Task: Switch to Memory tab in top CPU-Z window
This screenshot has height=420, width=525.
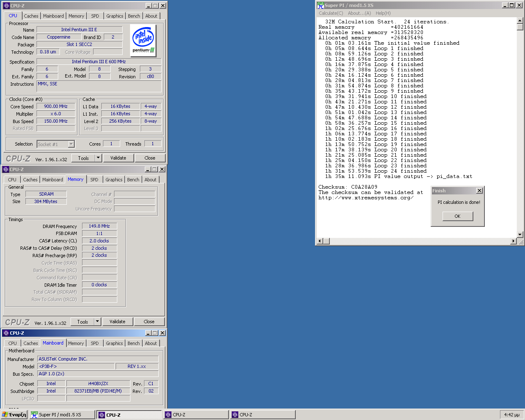Action: tap(76, 16)
